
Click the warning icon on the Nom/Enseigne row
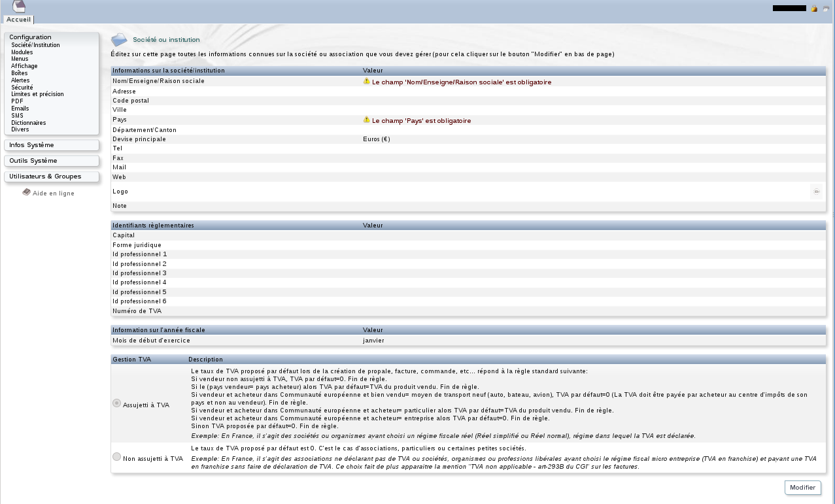(x=367, y=82)
